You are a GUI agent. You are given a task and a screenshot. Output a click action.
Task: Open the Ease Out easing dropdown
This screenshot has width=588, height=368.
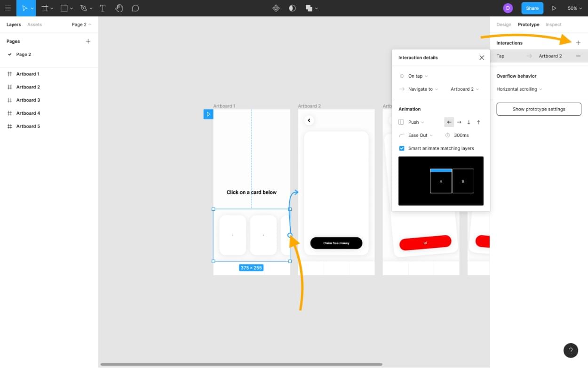pos(420,135)
